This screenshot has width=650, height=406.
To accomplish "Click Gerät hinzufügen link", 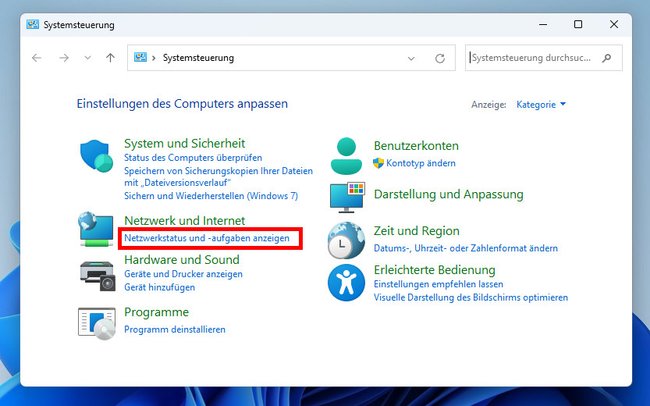I will (x=160, y=287).
